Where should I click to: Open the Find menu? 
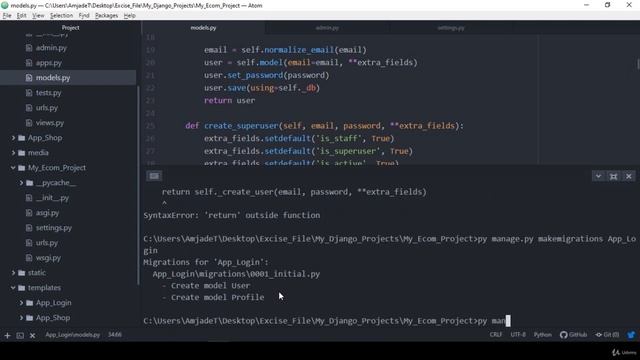coord(84,16)
